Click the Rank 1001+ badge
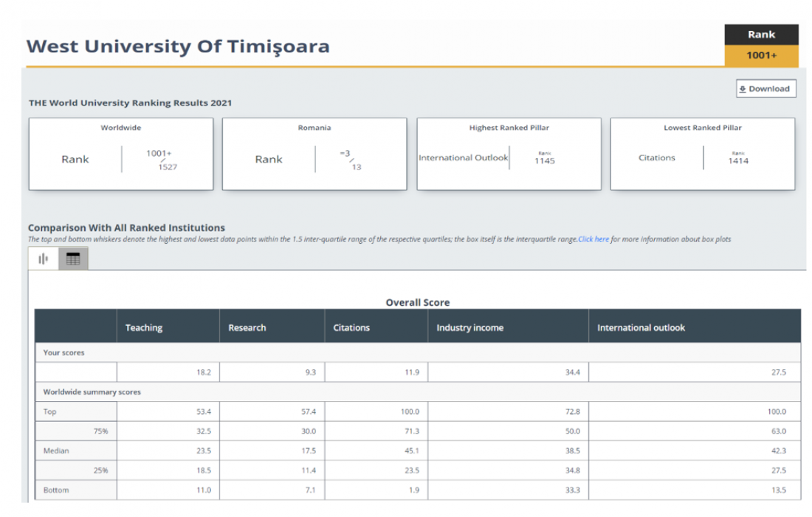This screenshot has width=812, height=517. [761, 46]
